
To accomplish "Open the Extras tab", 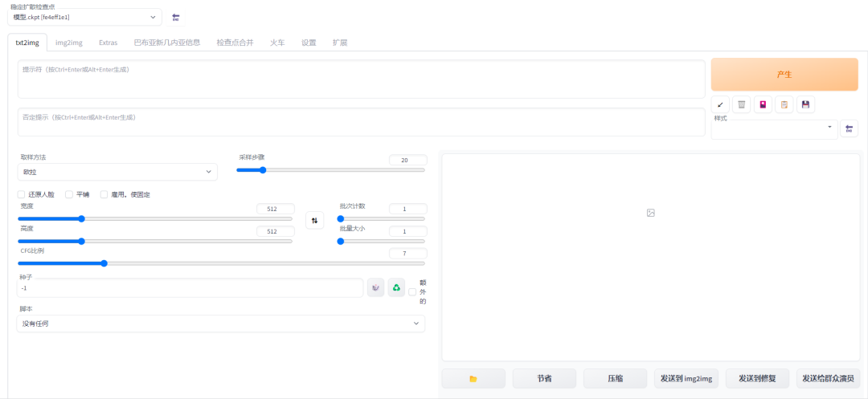I will click(108, 43).
